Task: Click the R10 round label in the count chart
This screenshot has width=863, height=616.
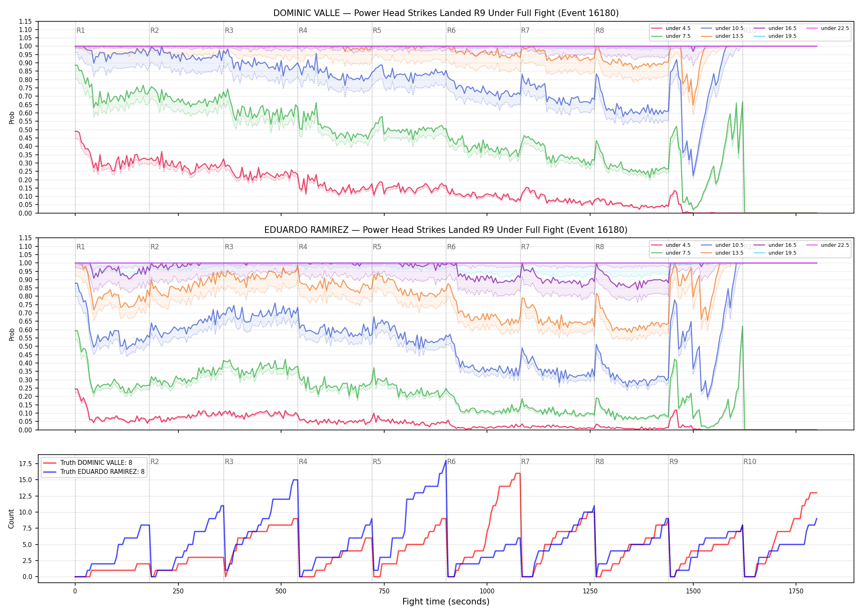Action: (750, 462)
